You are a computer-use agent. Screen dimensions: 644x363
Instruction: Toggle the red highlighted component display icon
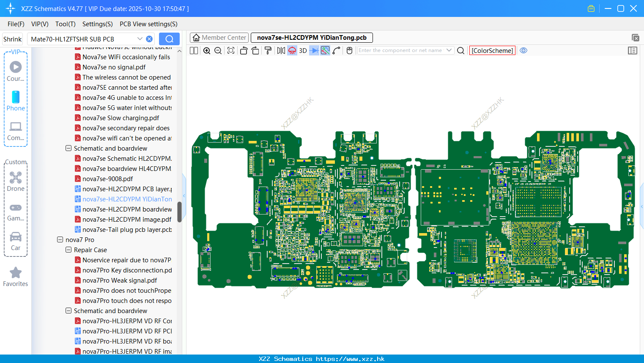click(292, 50)
